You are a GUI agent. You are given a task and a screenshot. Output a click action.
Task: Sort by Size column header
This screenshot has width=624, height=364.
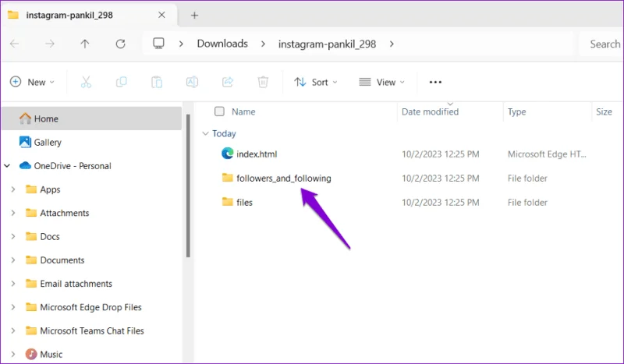click(604, 111)
